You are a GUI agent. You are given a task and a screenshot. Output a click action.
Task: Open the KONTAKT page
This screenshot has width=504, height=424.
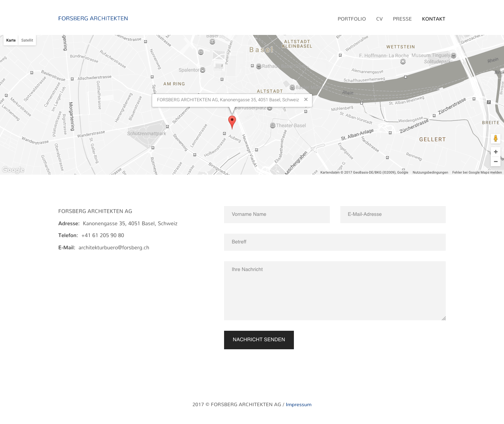[433, 19]
